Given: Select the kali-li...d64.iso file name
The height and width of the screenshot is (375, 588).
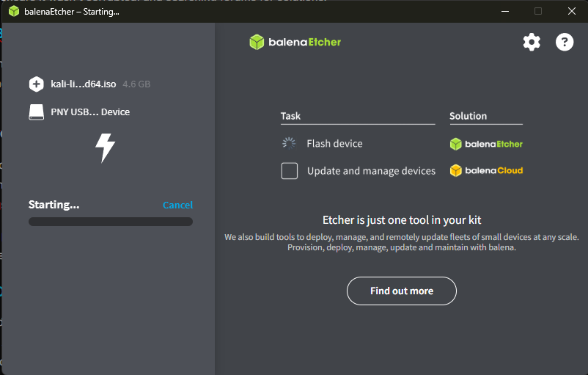Looking at the screenshot, I should tap(84, 84).
